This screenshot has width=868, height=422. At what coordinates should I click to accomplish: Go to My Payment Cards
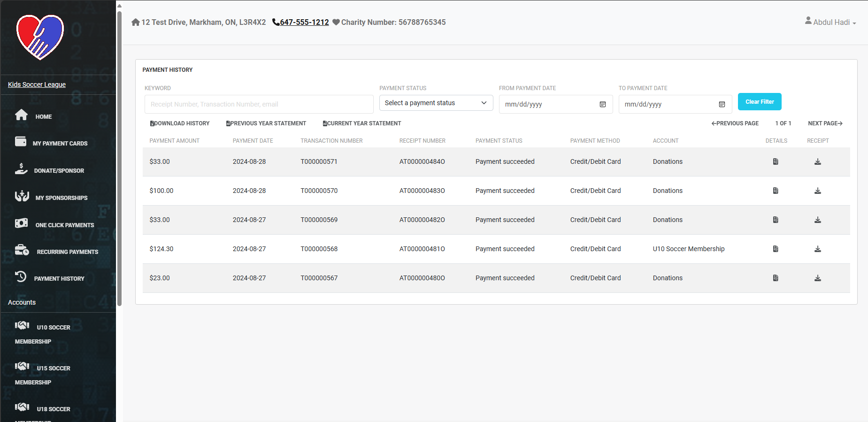[60, 143]
